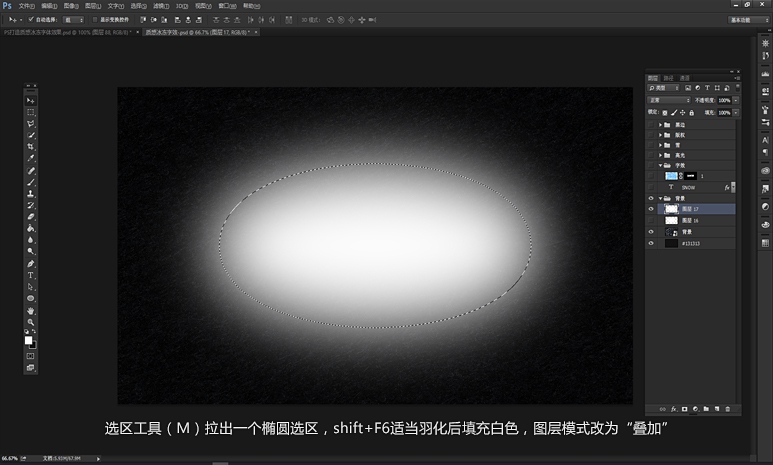Click the delete layer trash icon

pos(727,409)
